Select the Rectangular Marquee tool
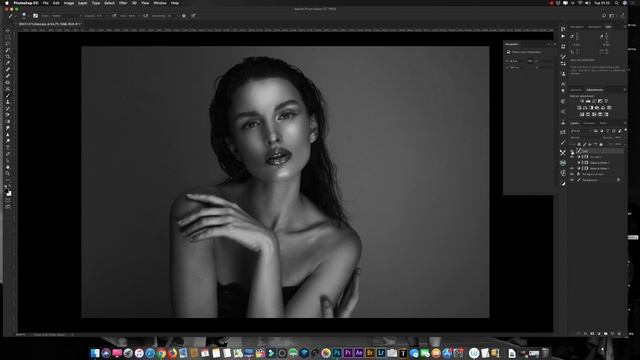This screenshot has height=360, width=640. 8,37
